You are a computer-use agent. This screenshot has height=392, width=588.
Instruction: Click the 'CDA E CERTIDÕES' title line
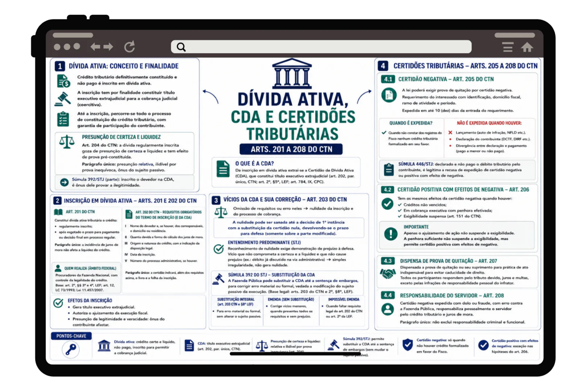293,117
